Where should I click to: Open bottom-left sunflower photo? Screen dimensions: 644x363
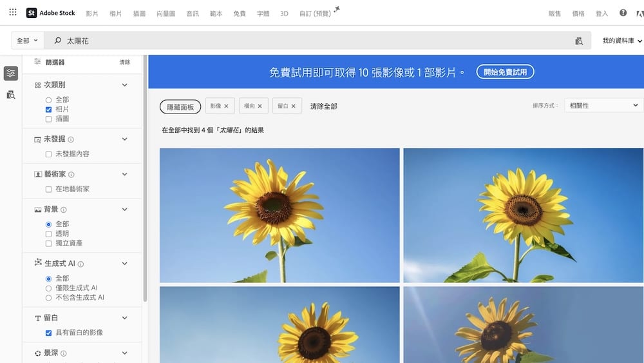(x=279, y=325)
